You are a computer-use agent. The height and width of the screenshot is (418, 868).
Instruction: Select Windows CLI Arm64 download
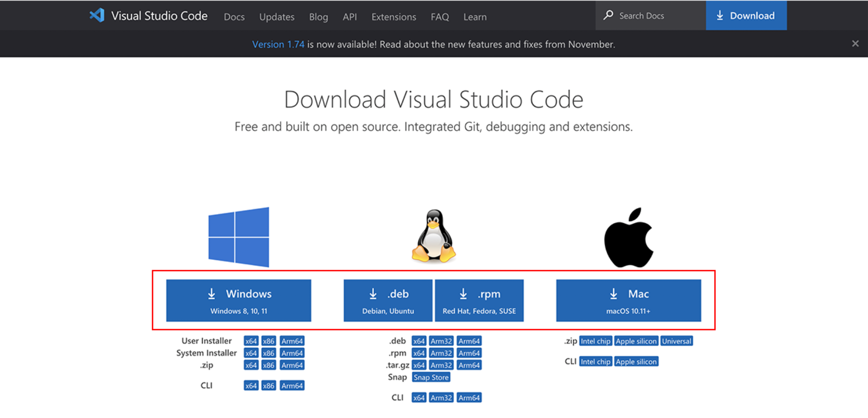click(x=292, y=385)
